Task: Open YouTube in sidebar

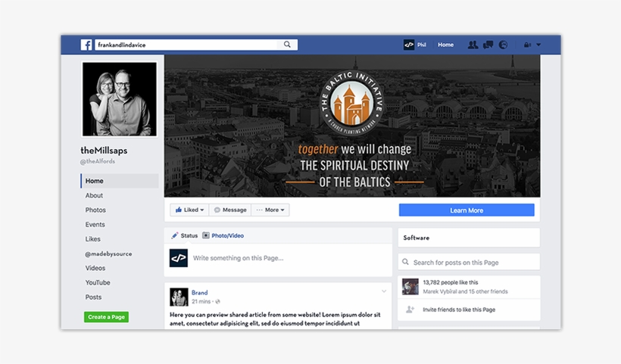Action: click(x=98, y=282)
